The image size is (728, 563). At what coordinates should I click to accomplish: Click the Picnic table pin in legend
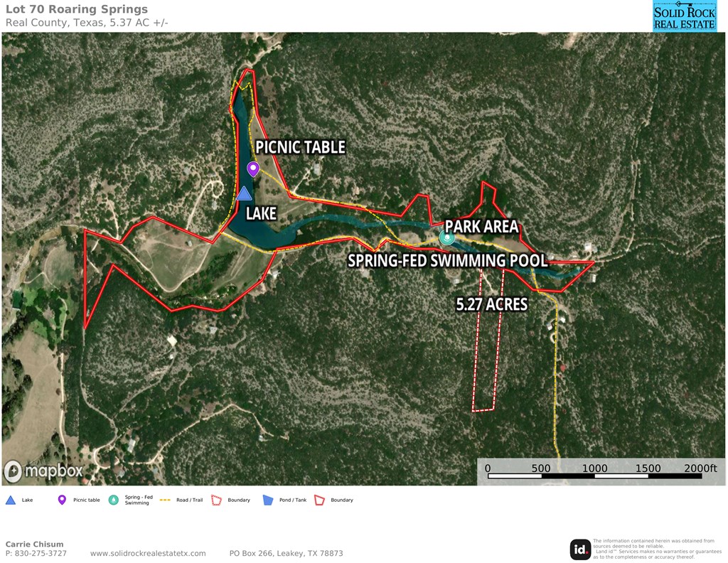tap(62, 500)
